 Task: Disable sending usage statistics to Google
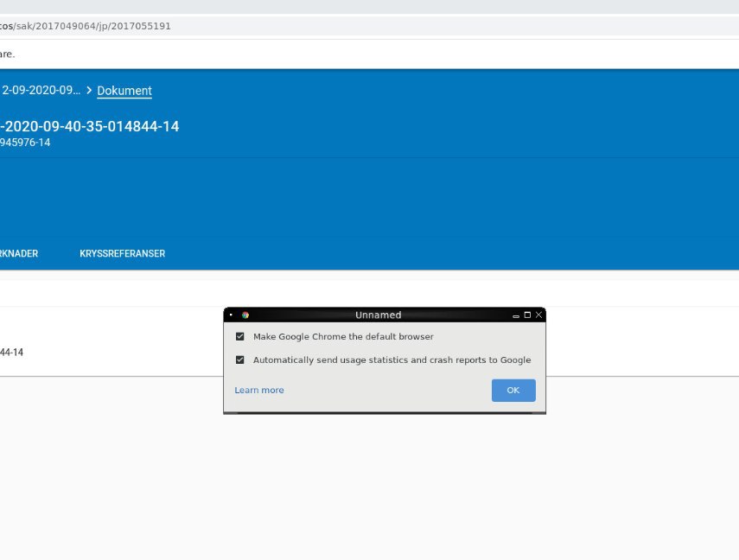pyautogui.click(x=240, y=360)
